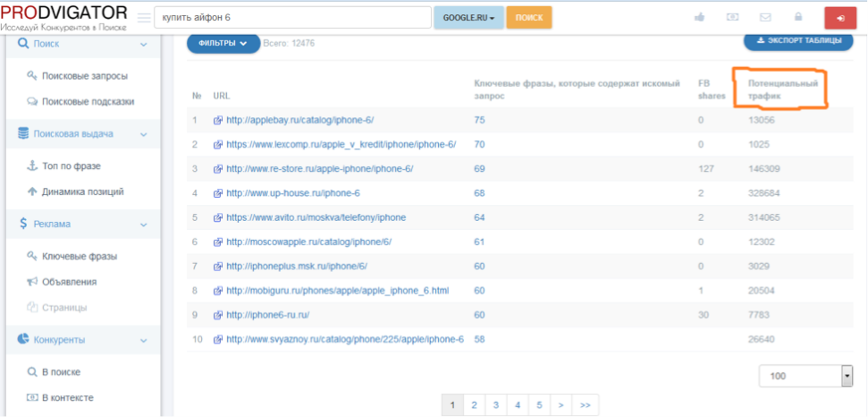
Task: Click the thumbs-up icon in the header
Action: [700, 17]
